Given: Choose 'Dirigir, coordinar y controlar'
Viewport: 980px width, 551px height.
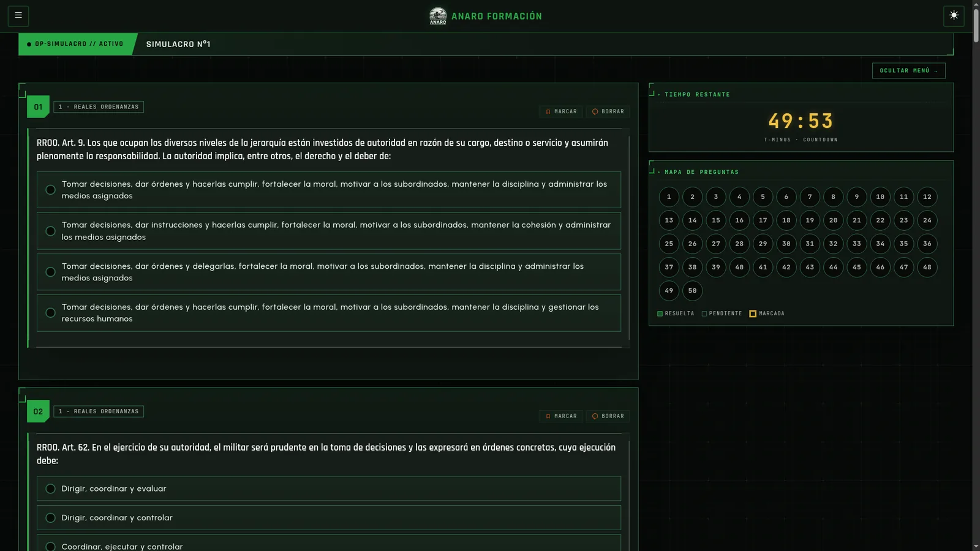Looking at the screenshot, I should [x=329, y=517].
